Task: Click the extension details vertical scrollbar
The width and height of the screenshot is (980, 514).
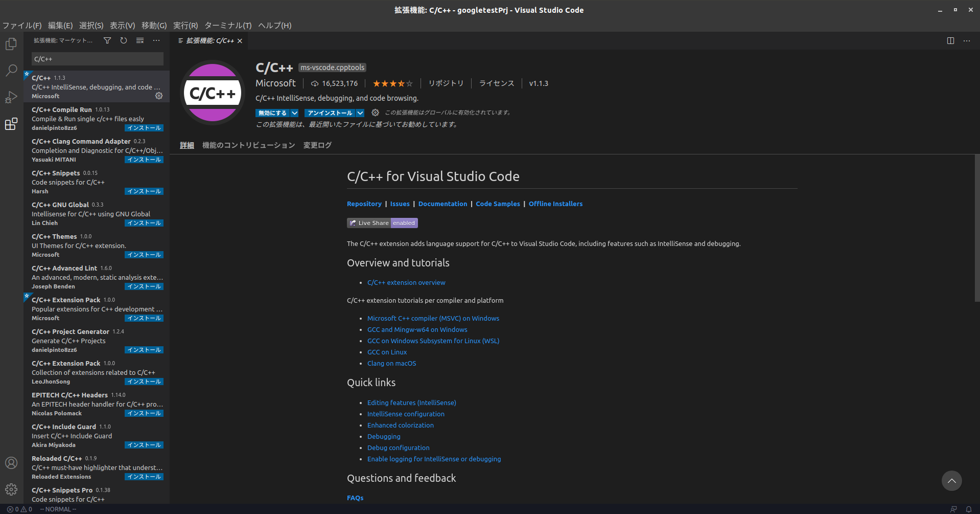Action: point(977,228)
